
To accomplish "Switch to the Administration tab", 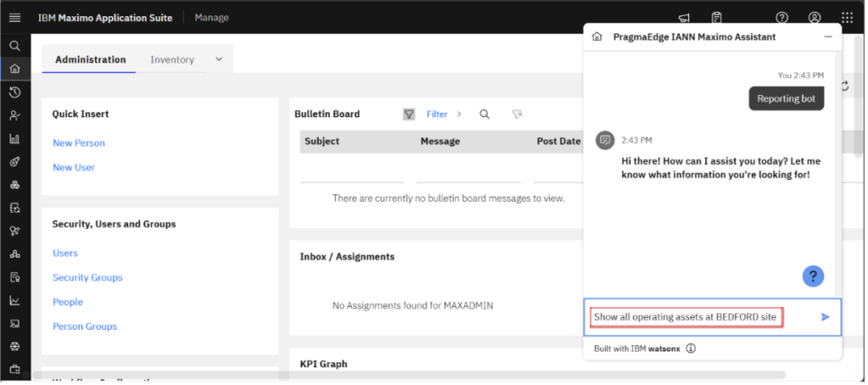I will (x=90, y=60).
